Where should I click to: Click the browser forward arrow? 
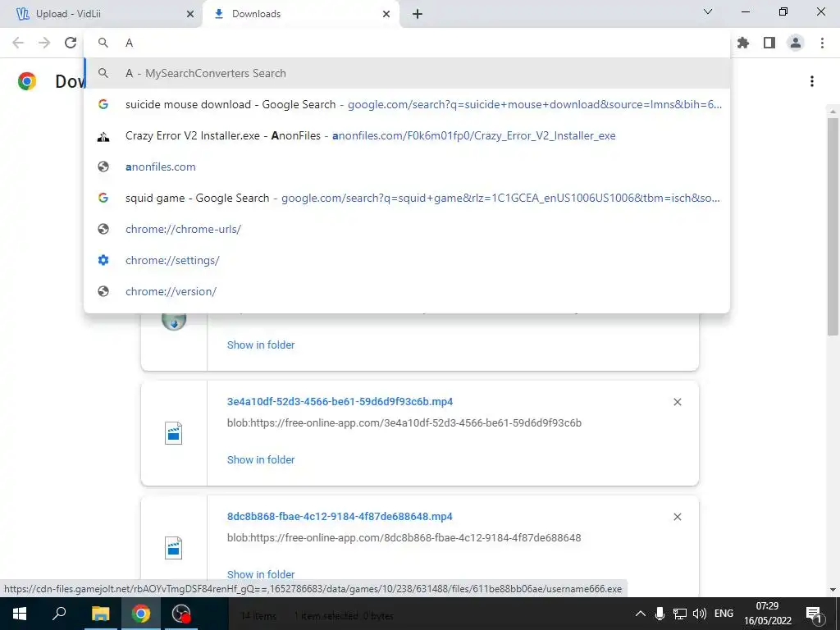(x=44, y=43)
